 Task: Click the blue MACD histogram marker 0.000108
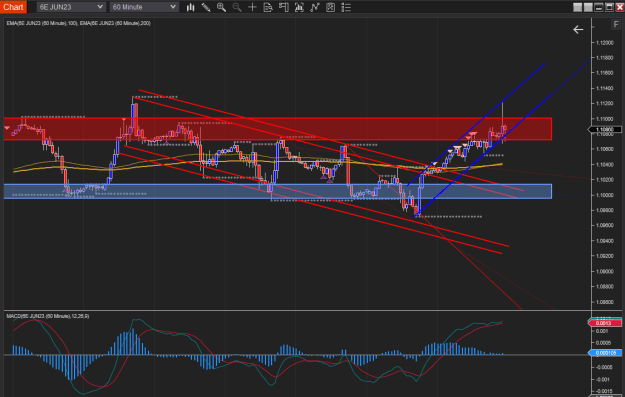tap(605, 353)
